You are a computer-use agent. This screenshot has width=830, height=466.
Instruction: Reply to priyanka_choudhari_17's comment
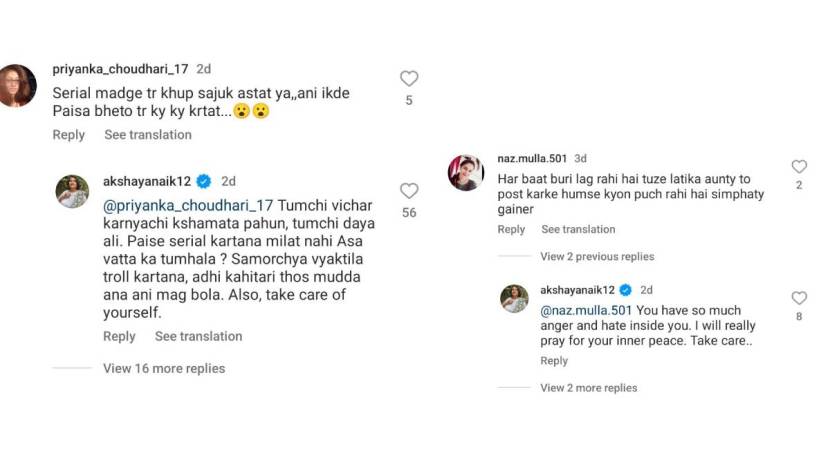(x=69, y=135)
